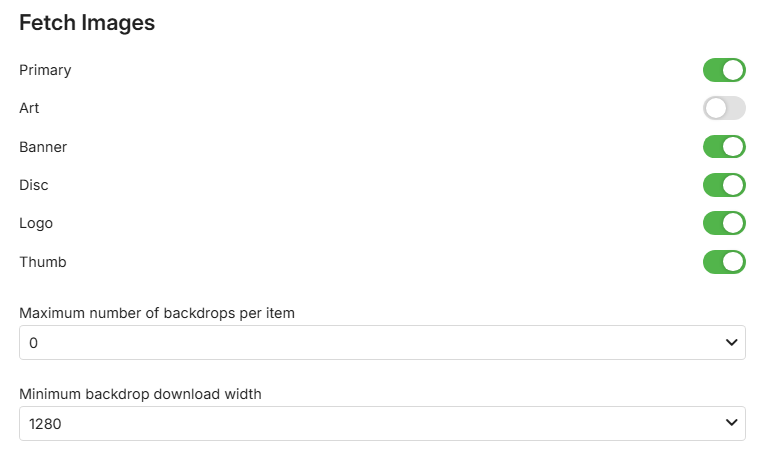Enable the Art image toggle
The image size is (773, 474).
coord(724,108)
